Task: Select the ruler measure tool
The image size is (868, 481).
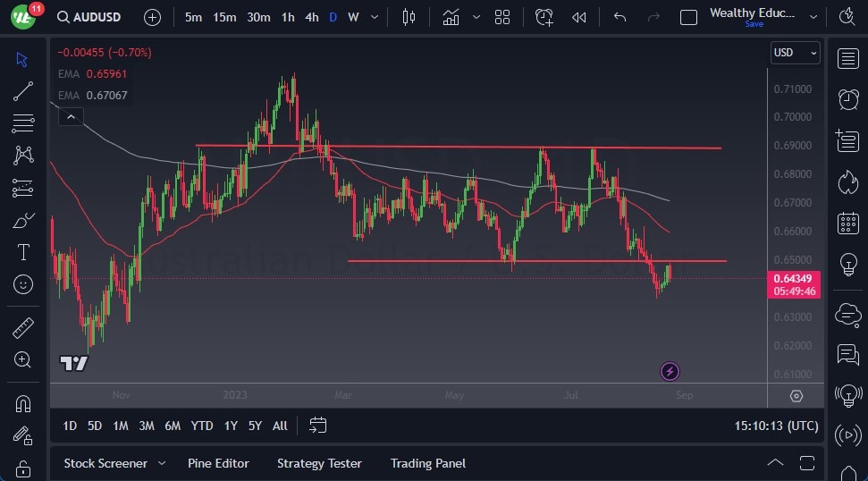Action: click(x=23, y=328)
